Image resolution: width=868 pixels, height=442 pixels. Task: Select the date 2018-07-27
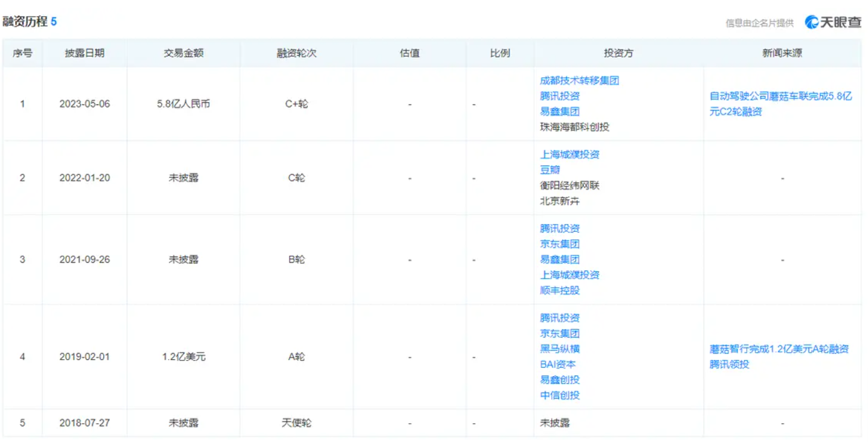point(85,423)
